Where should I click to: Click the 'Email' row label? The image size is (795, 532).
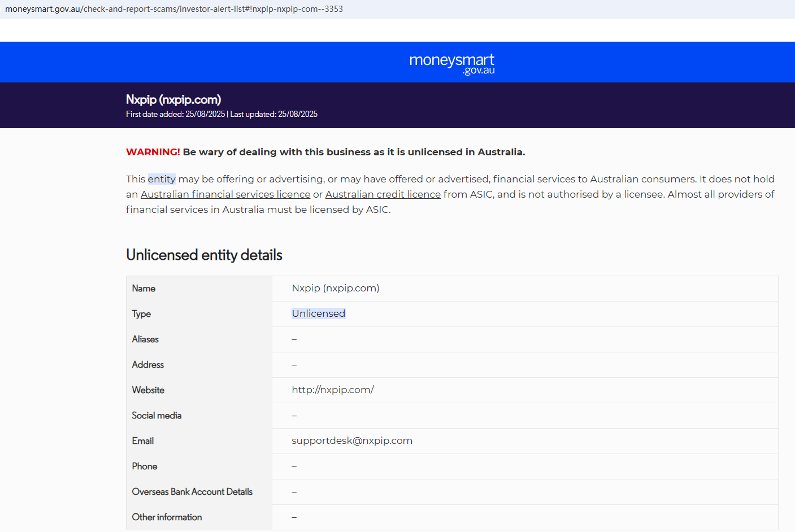point(143,441)
